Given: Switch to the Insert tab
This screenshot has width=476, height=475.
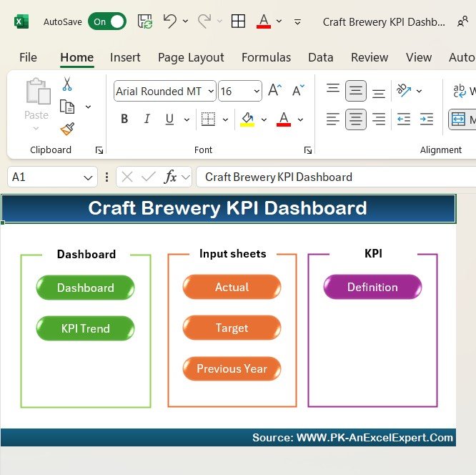Looking at the screenshot, I should (125, 57).
